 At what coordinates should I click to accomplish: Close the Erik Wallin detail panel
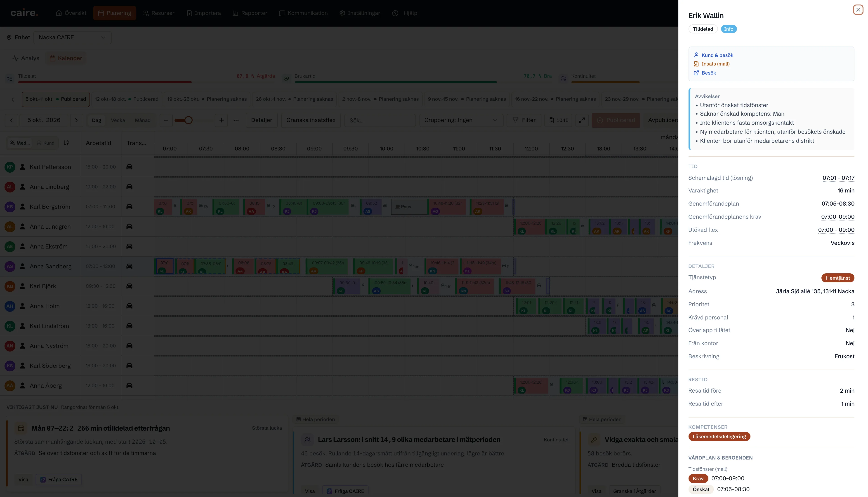click(858, 9)
